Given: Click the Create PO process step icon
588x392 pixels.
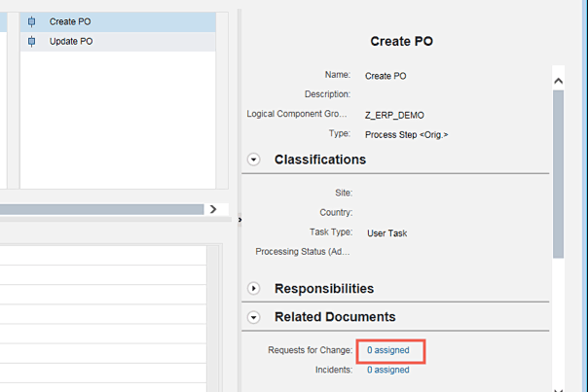Looking at the screenshot, I should click(x=32, y=21).
